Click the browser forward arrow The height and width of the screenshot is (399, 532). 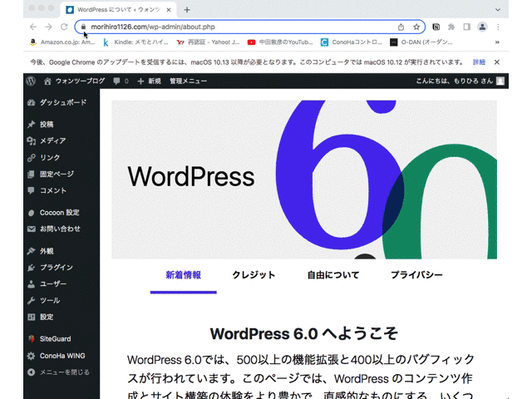(48, 27)
